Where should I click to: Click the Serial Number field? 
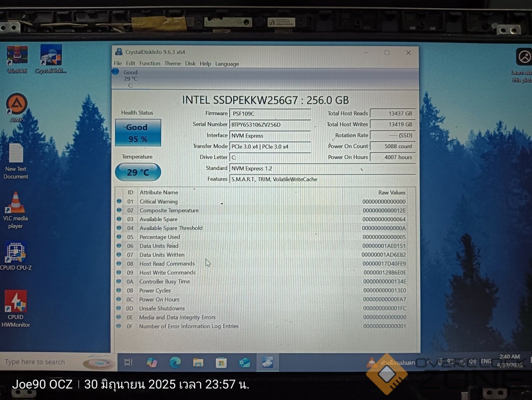270,124
